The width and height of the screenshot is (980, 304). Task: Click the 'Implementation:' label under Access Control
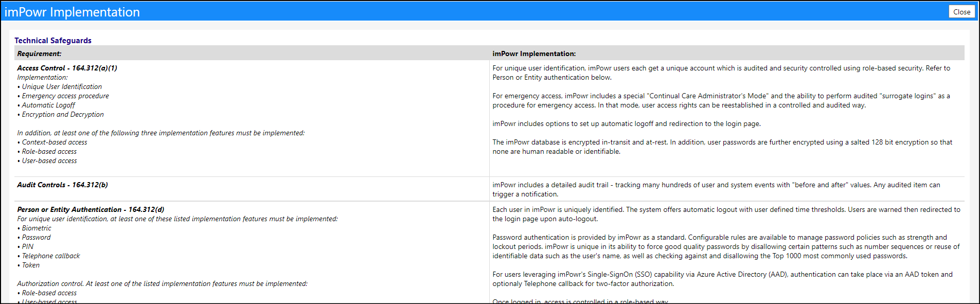[x=42, y=77]
